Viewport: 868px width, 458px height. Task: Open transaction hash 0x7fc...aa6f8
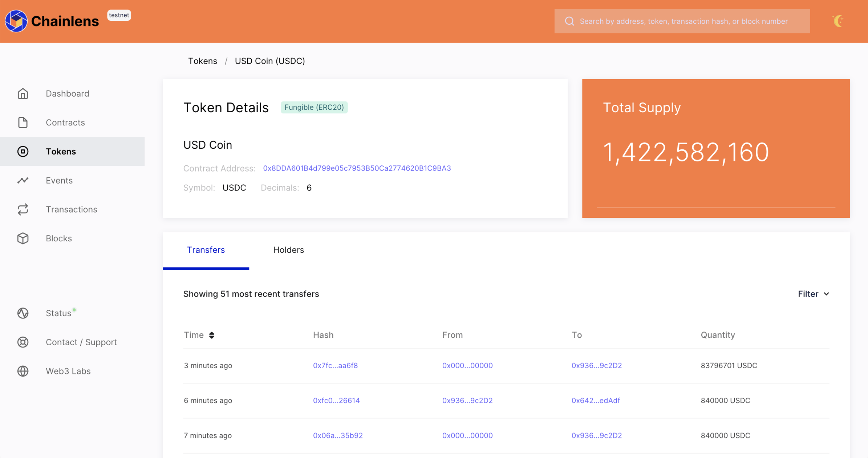pyautogui.click(x=335, y=365)
